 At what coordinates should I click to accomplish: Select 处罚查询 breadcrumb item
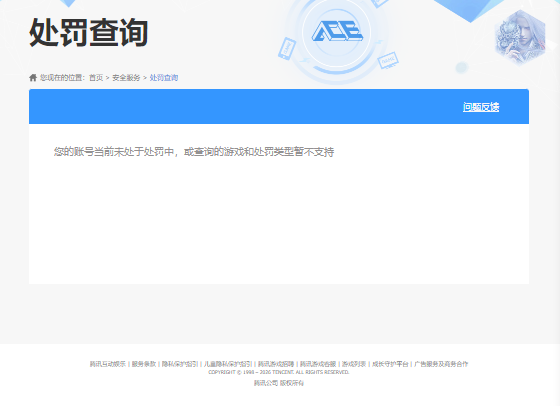[164, 77]
